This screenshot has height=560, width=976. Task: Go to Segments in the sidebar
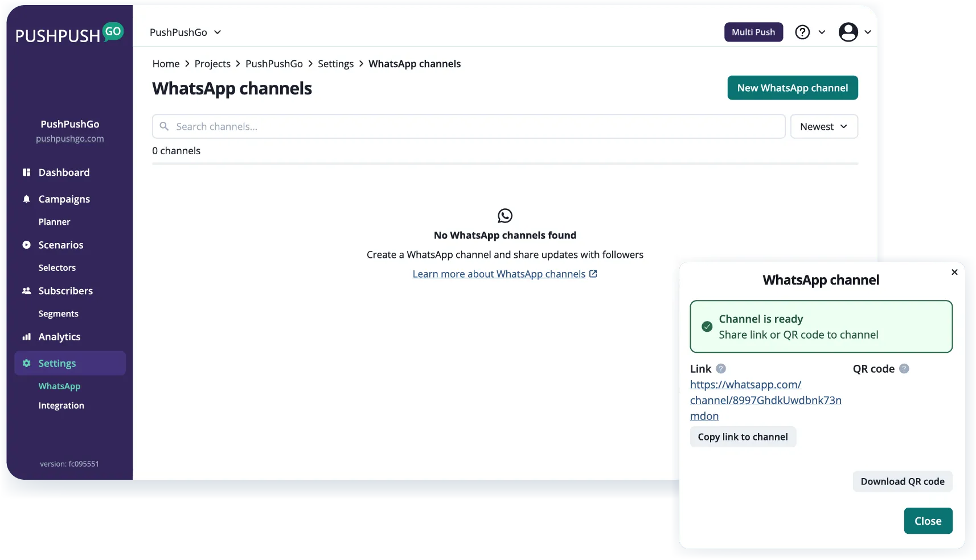[59, 314]
